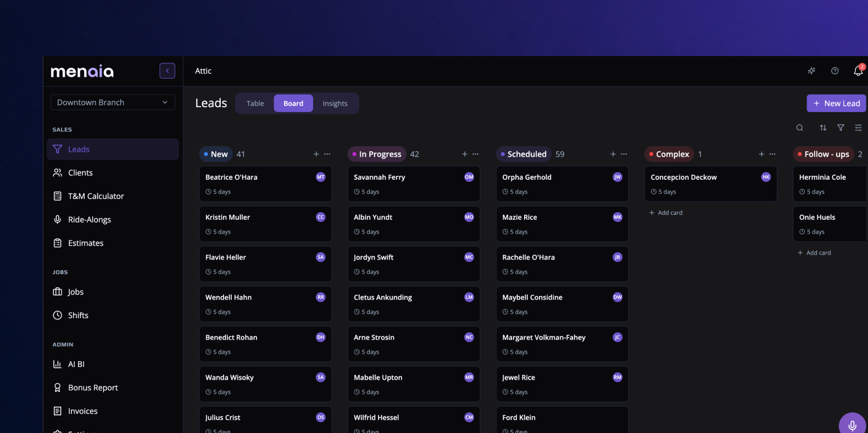
Task: Open Shifts in sidebar
Action: click(113, 315)
